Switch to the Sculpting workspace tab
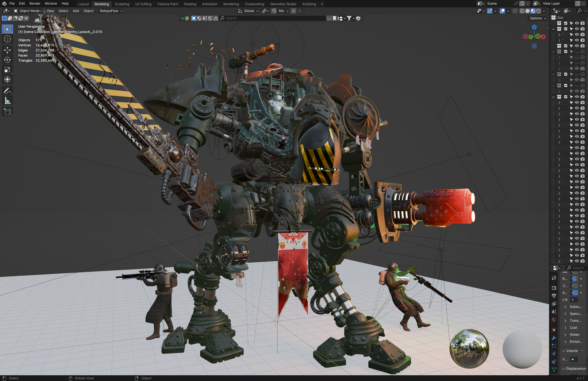 (122, 4)
